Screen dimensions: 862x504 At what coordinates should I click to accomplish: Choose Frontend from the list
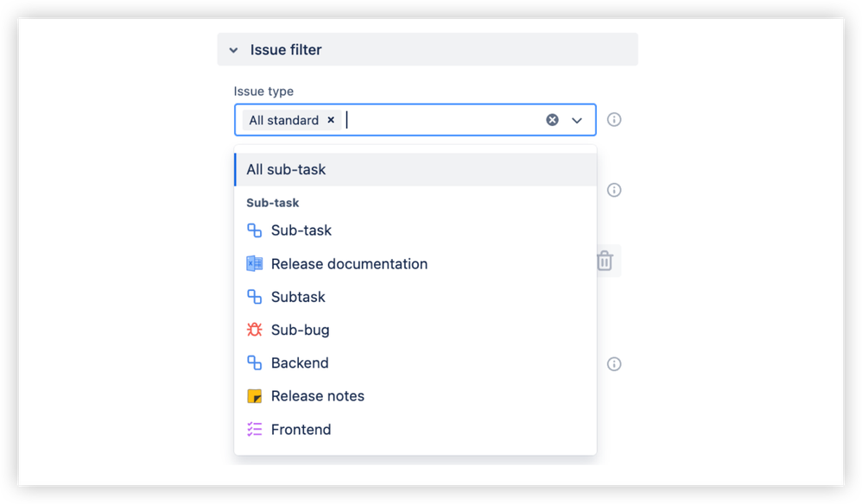tap(301, 429)
